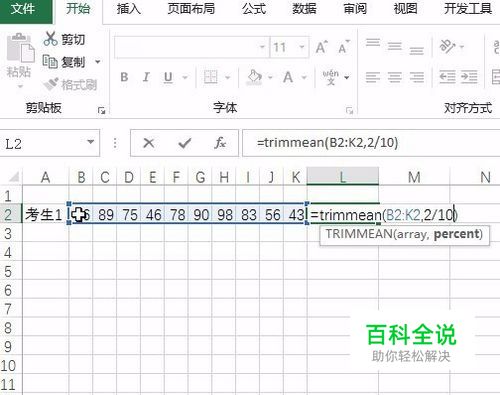Click the array argument in TRIMMEAN tooltip
Image resolution: width=500 pixels, height=395 pixels.
coord(411,235)
